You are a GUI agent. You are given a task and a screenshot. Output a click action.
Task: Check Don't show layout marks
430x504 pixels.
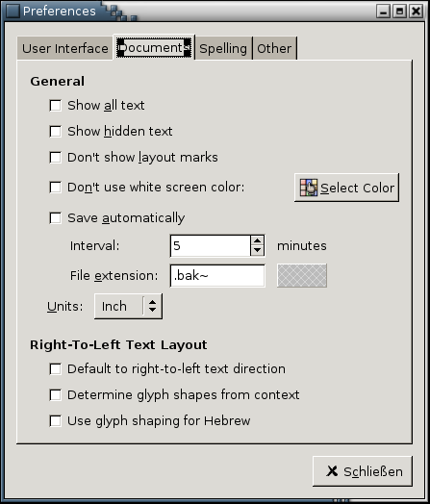pyautogui.click(x=55, y=157)
